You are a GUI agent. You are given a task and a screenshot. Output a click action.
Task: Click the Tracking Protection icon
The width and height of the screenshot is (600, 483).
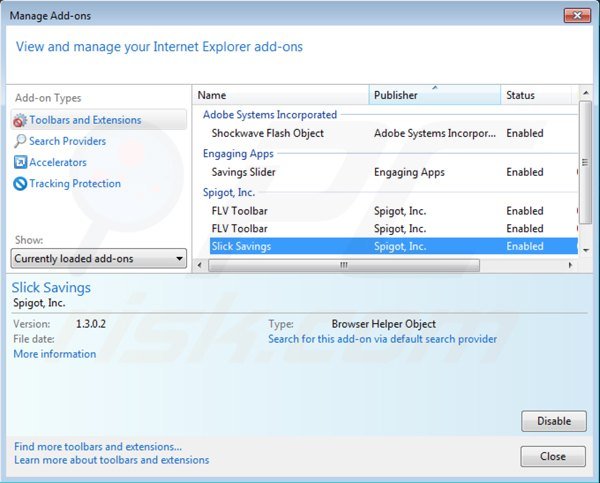click(20, 184)
